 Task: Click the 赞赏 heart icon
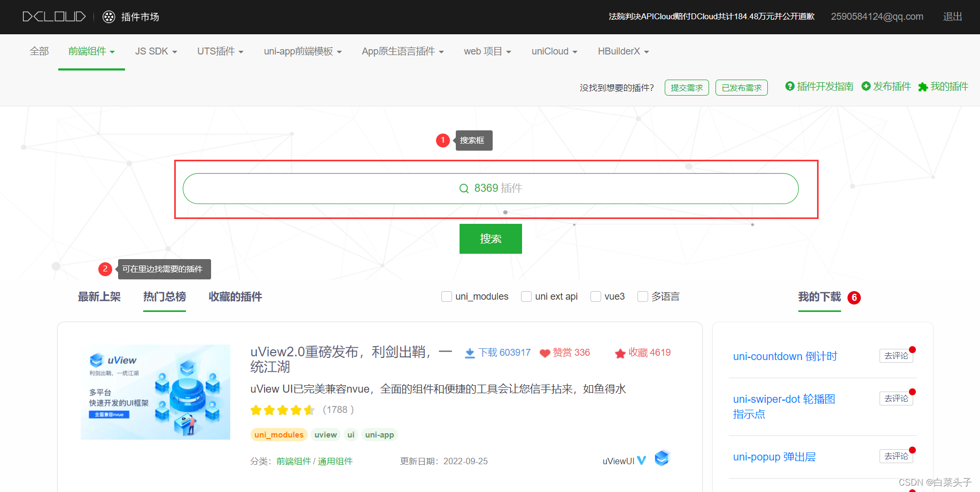(545, 353)
